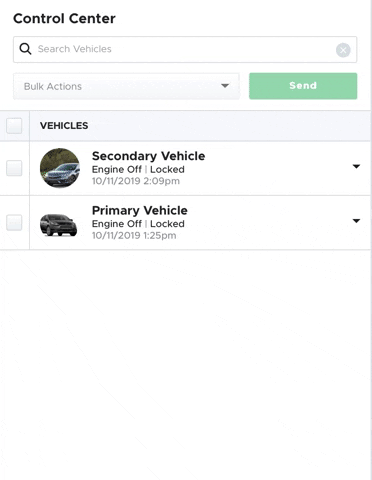372x480 pixels.
Task: Click the magnifying glass search icon
Action: click(x=25, y=49)
